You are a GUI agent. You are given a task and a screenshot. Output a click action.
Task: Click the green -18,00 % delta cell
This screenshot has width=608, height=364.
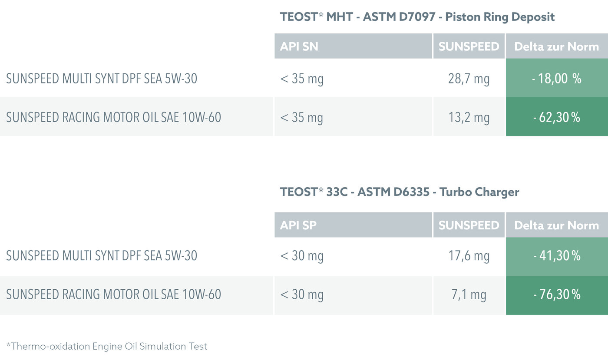557,79
